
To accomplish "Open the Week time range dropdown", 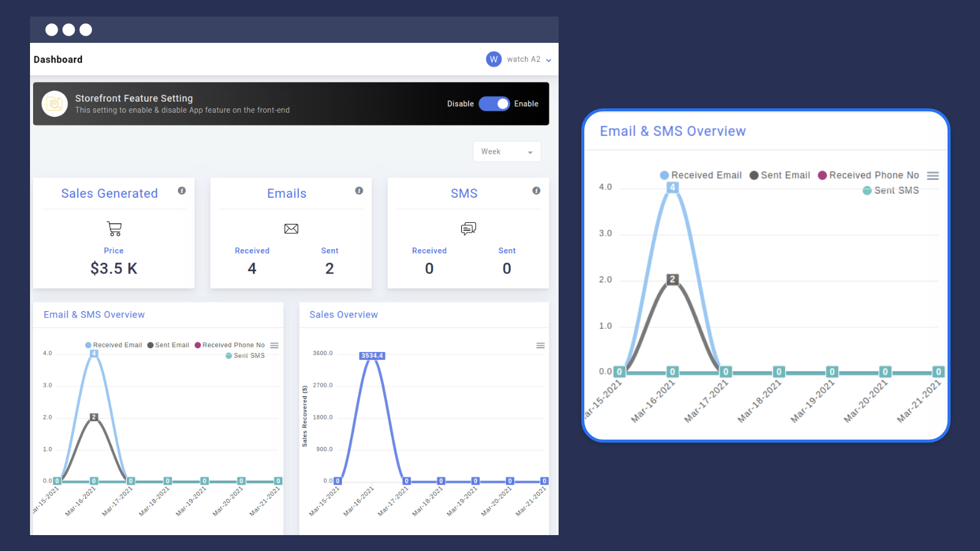I will (x=507, y=152).
